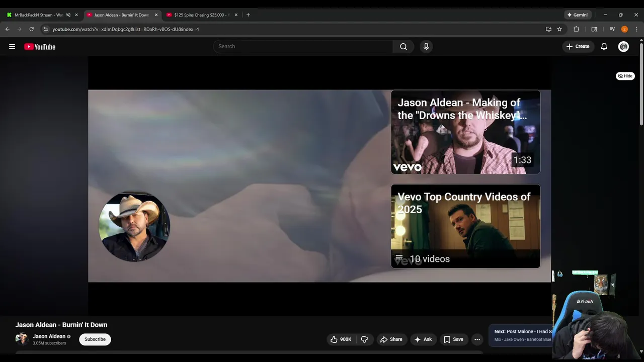
Task: Open the YouTube account avatar menu
Action: point(623,47)
